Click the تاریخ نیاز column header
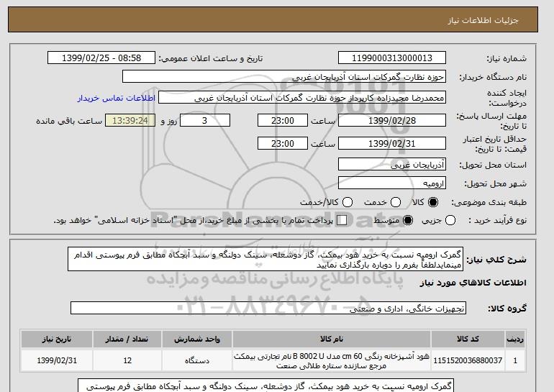This screenshot has width=554, height=392. [x=57, y=339]
